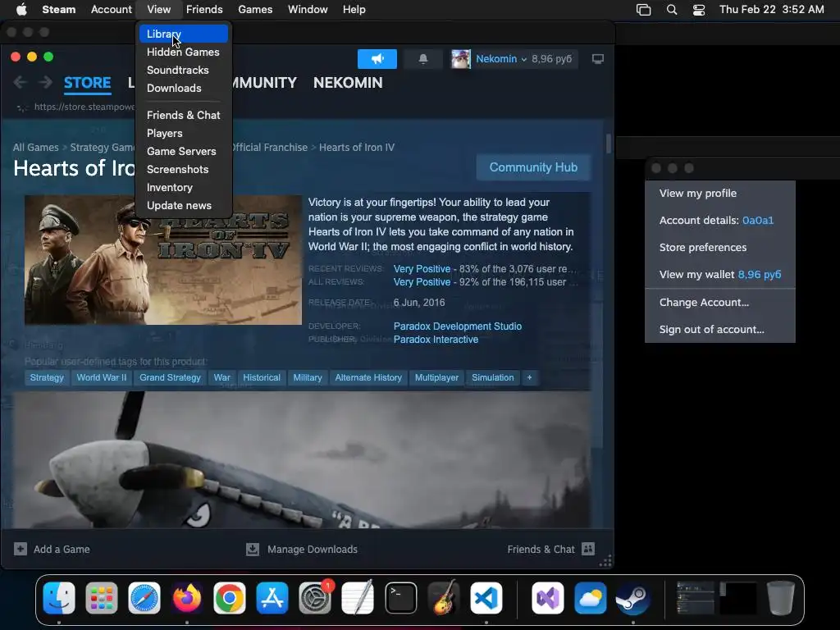Open TextEdit from the dock
The height and width of the screenshot is (630, 840).
point(358,598)
